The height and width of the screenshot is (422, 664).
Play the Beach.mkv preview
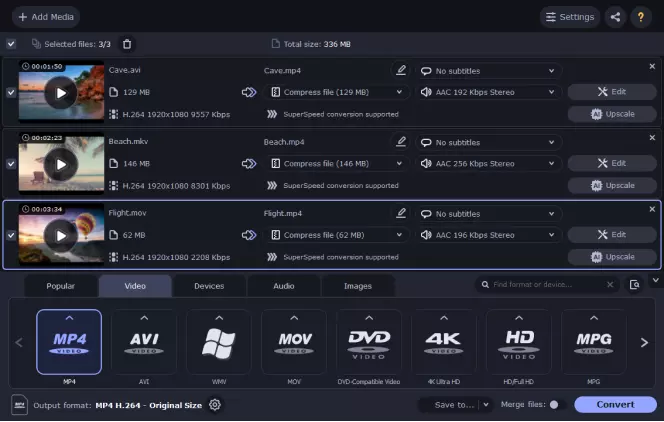pos(61,164)
